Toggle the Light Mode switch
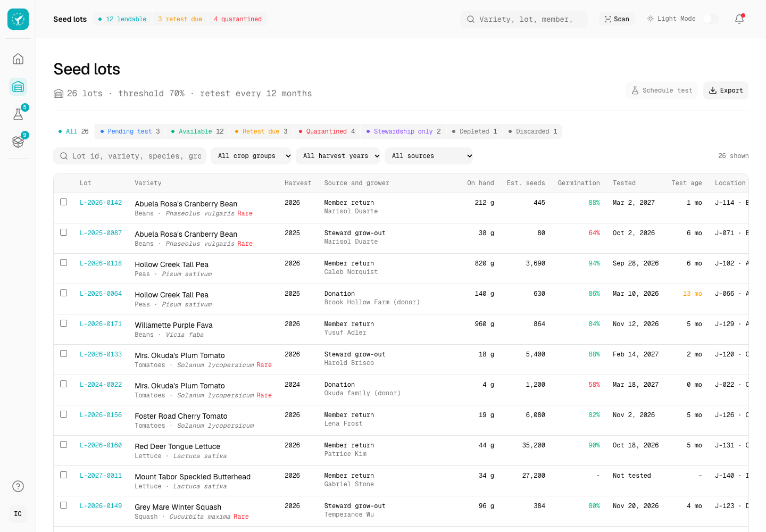This screenshot has height=532, width=766. [711, 19]
